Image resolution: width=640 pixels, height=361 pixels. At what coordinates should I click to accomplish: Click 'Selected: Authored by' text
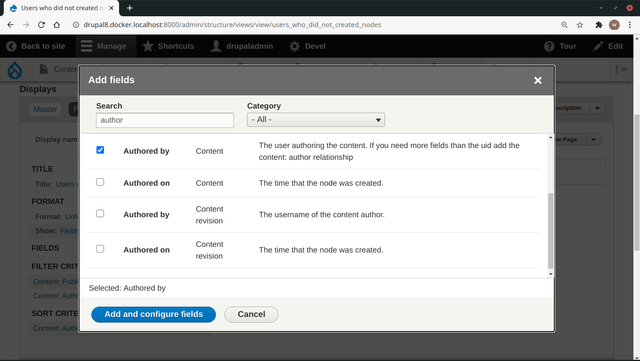coord(127,288)
